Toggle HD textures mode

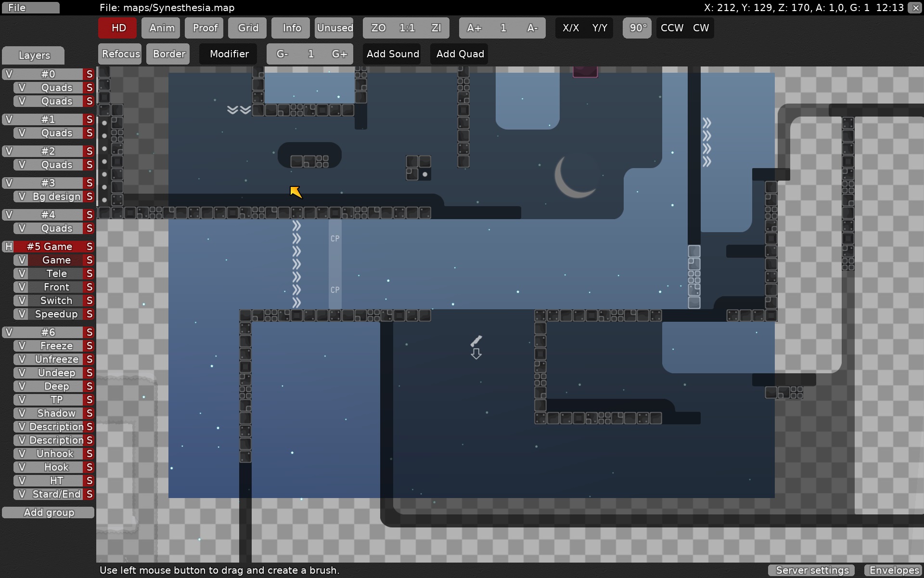[116, 27]
